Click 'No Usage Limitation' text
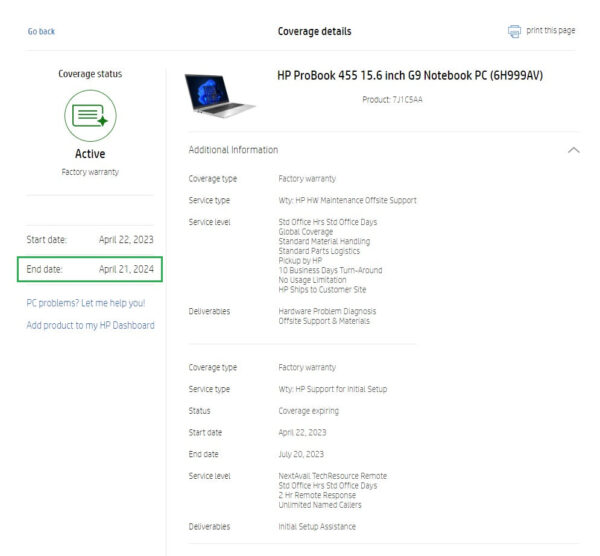The width and height of the screenshot is (600, 556). click(x=312, y=280)
